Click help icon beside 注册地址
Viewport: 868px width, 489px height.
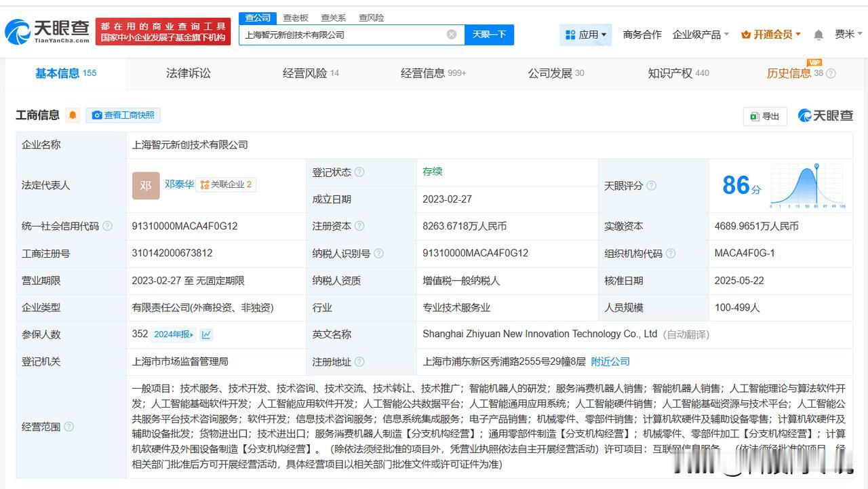[x=359, y=362]
